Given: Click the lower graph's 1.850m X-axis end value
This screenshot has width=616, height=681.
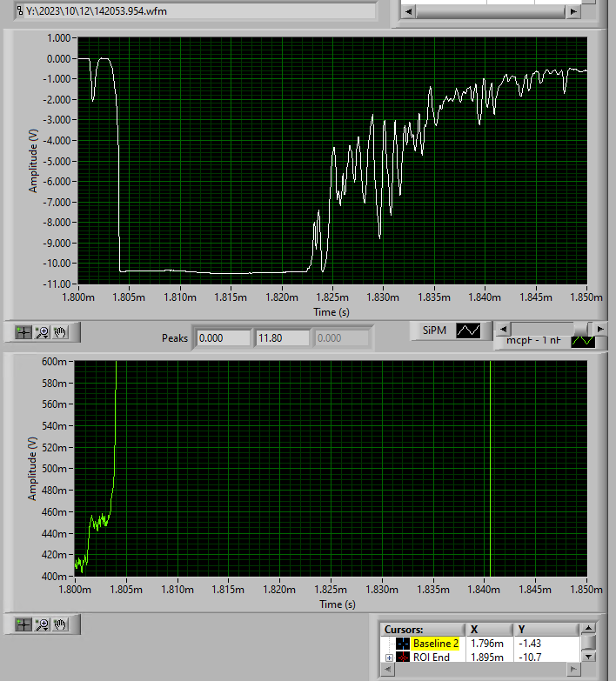Looking at the screenshot, I should click(586, 590).
